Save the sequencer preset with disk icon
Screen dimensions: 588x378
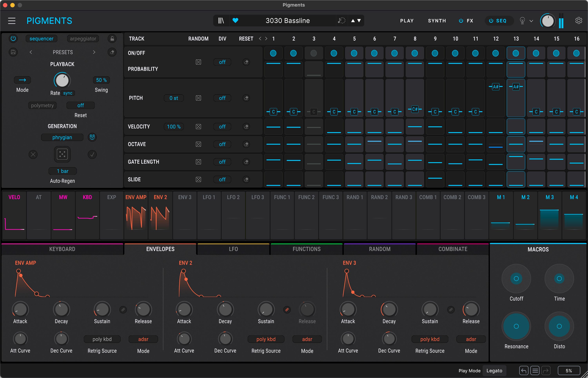tap(13, 52)
